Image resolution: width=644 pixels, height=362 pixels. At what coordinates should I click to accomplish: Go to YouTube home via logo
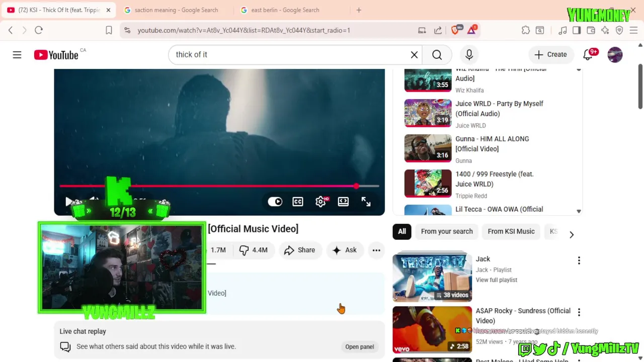[x=56, y=55]
